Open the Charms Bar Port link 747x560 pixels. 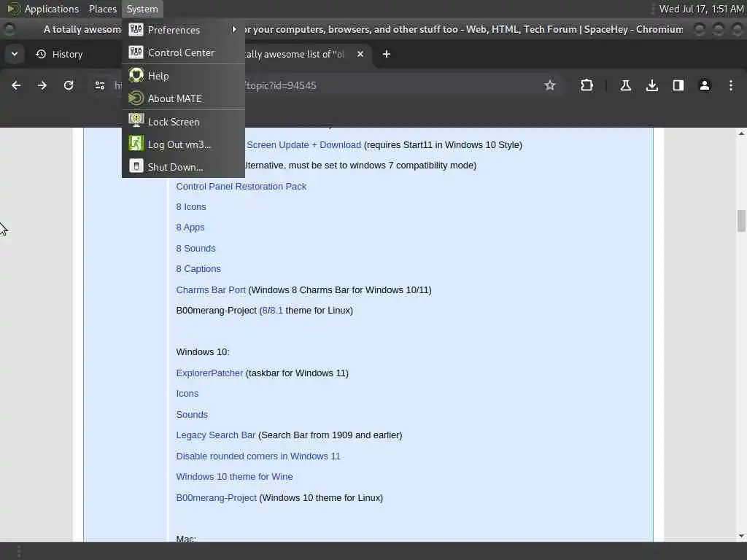tap(211, 290)
